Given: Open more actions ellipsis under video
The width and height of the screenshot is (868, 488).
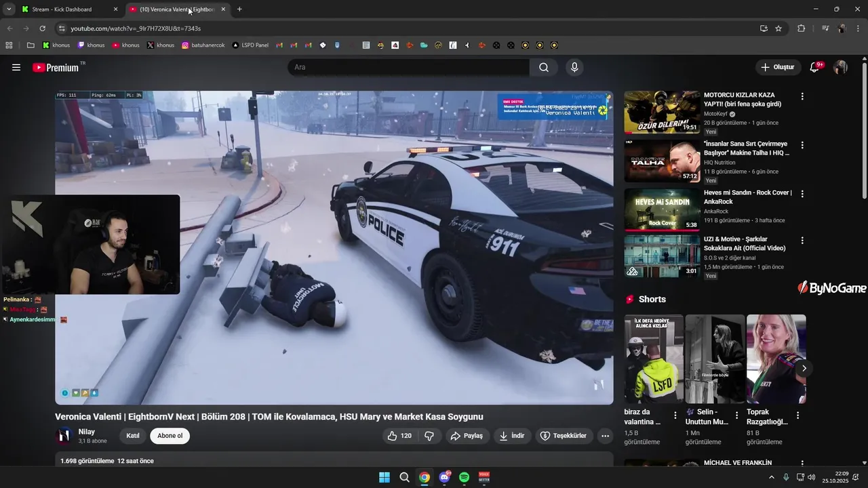Looking at the screenshot, I should [x=606, y=436].
